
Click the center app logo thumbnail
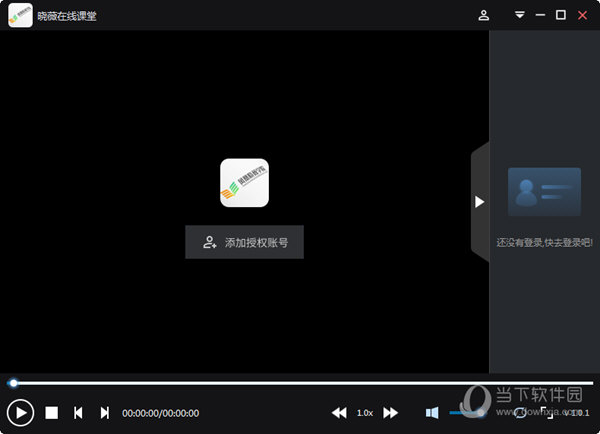245,183
